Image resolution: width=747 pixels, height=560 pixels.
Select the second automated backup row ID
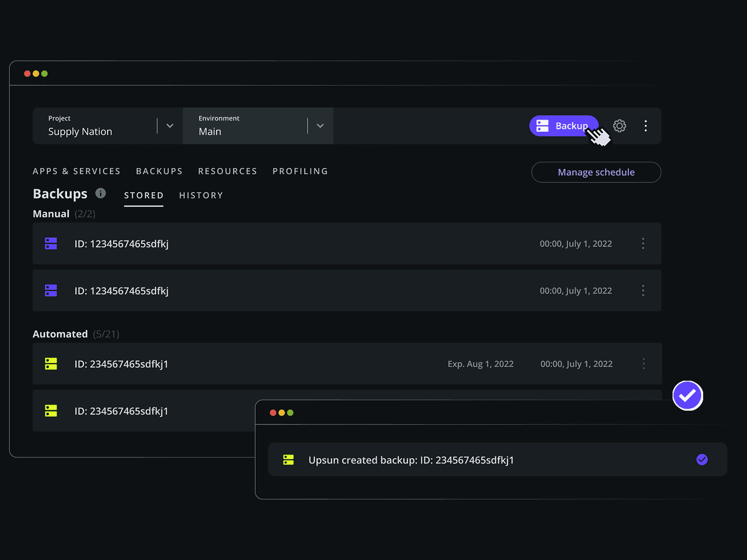[121, 411]
